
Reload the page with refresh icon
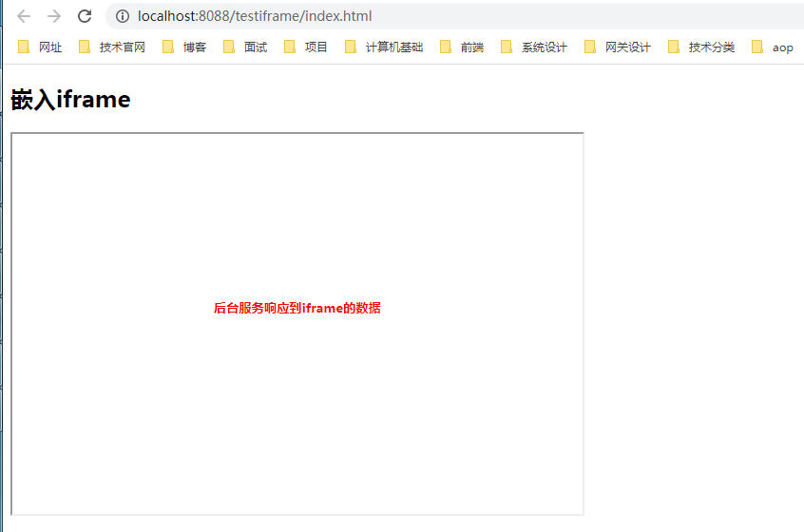click(85, 16)
